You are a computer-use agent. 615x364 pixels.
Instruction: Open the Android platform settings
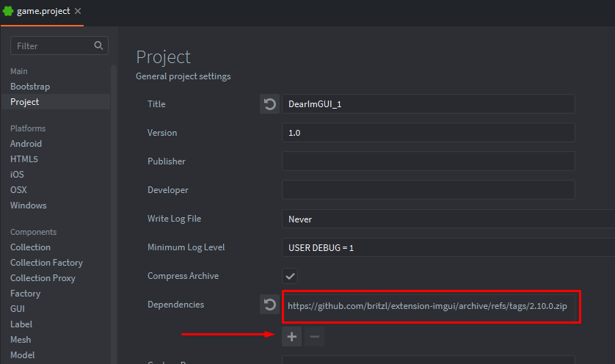(26, 144)
